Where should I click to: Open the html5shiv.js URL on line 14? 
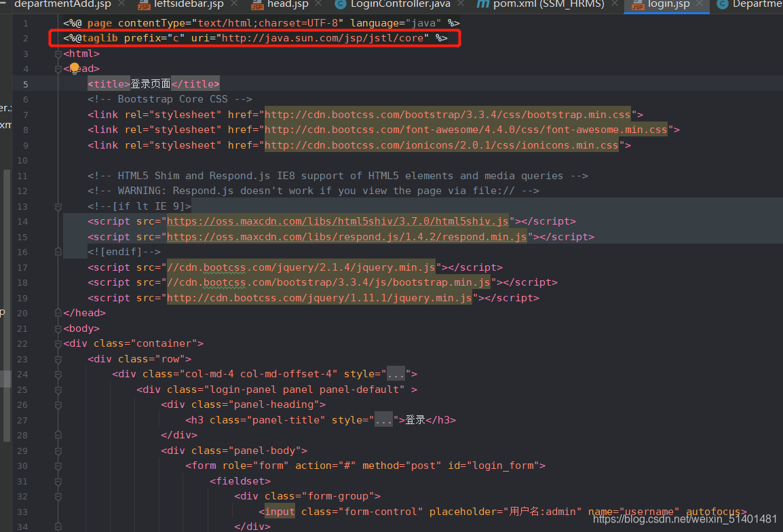click(x=338, y=221)
